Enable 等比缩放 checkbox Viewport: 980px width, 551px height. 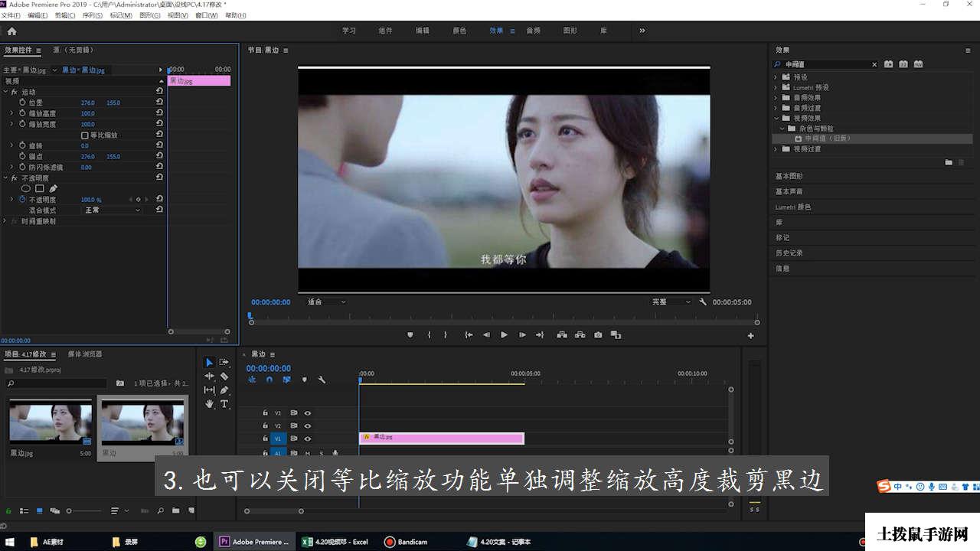[x=84, y=135]
